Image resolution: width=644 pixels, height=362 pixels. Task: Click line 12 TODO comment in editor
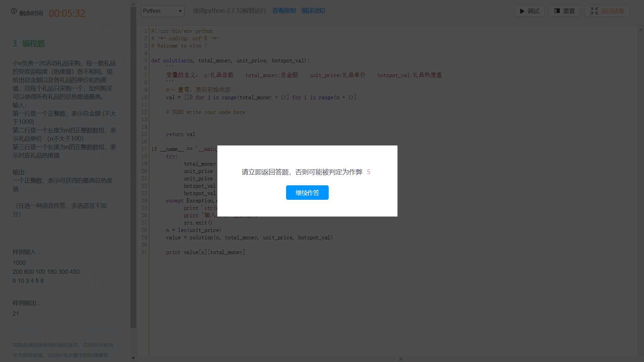(x=206, y=112)
